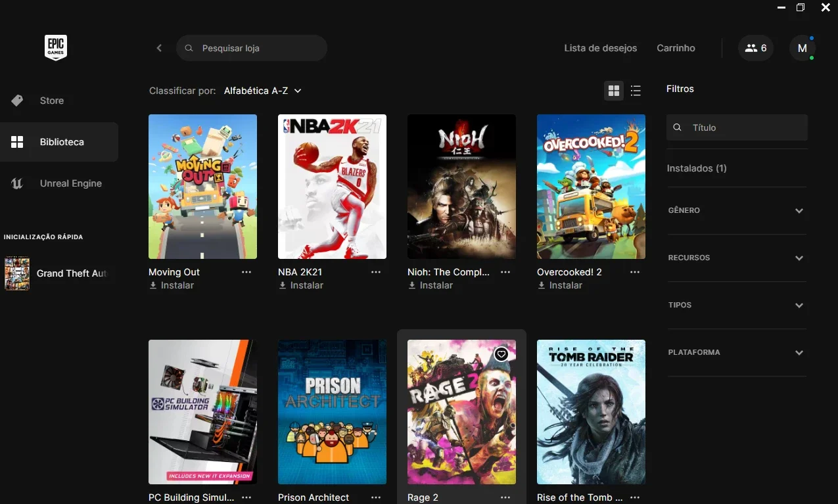Image resolution: width=838 pixels, height=504 pixels.
Task: Click the Epic Games logo
Action: pyautogui.click(x=56, y=48)
